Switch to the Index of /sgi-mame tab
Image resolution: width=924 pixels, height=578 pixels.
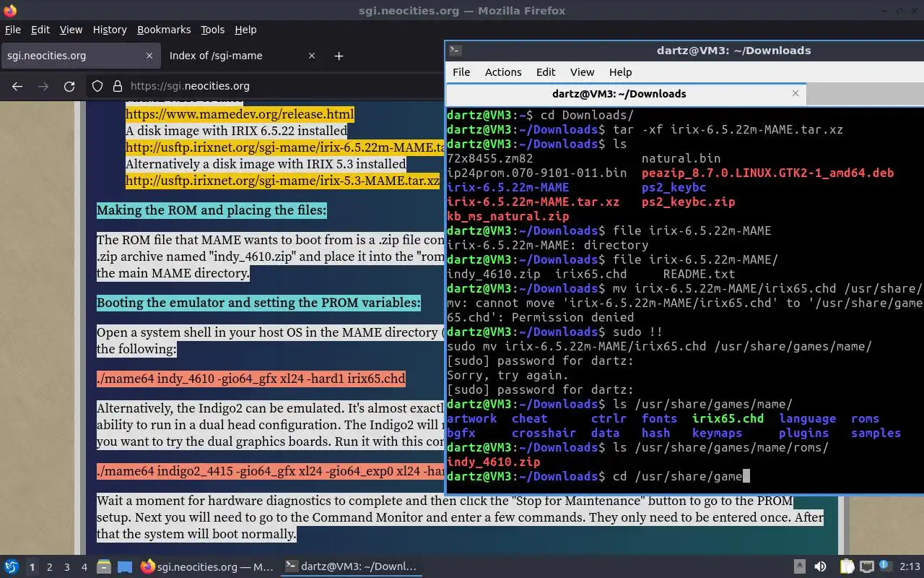[x=241, y=56]
